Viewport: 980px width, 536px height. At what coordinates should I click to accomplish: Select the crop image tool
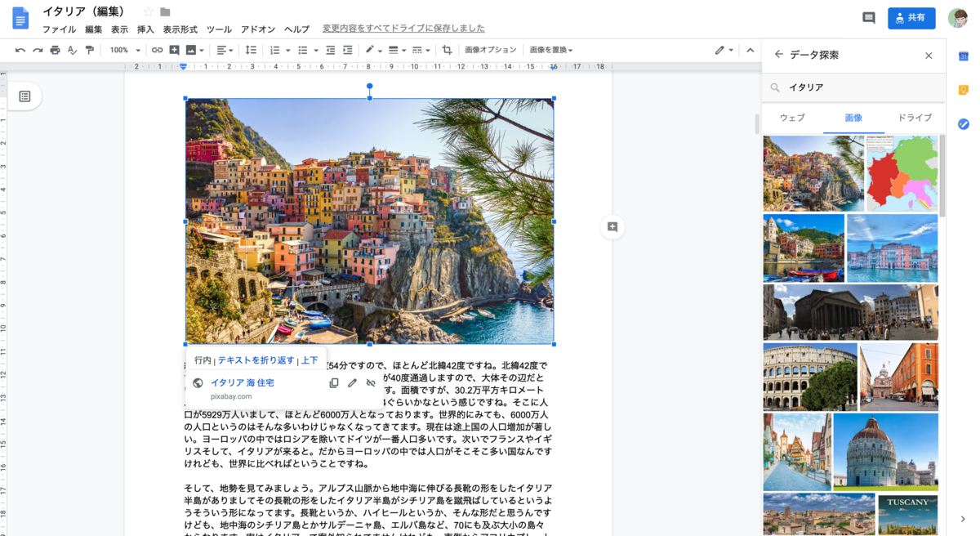click(x=448, y=50)
